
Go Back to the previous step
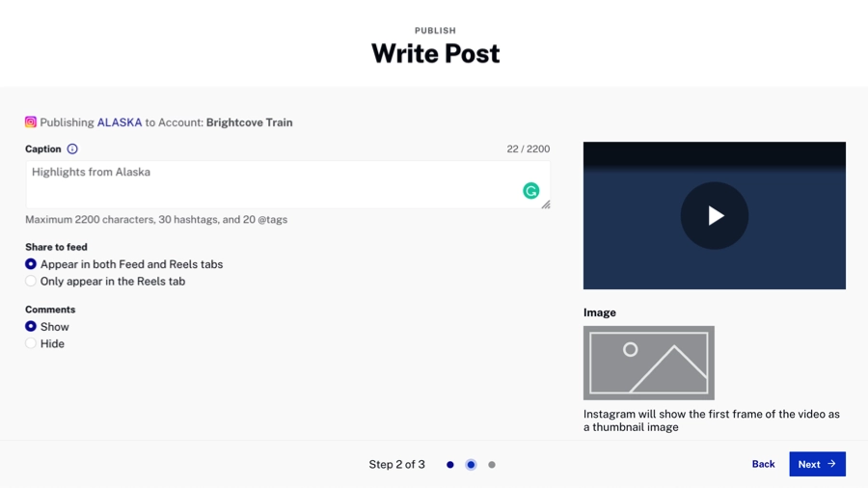point(763,464)
